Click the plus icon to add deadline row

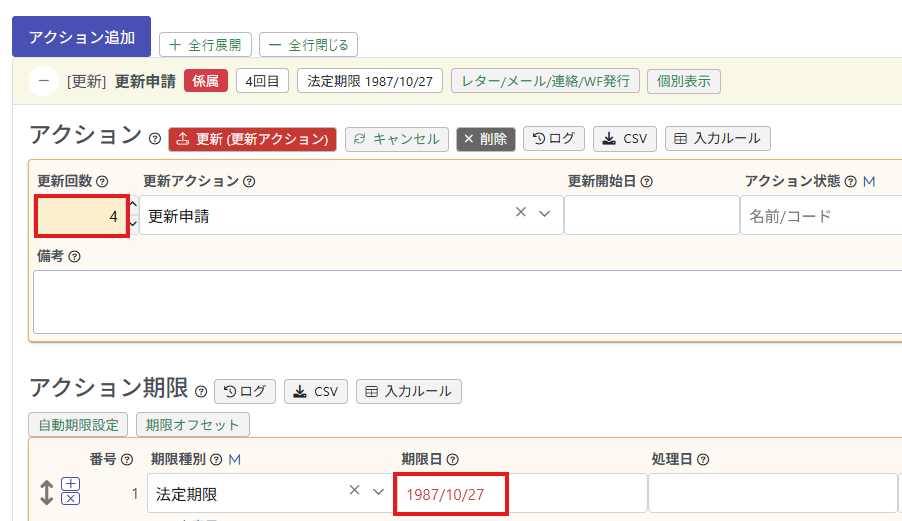pyautogui.click(x=71, y=484)
